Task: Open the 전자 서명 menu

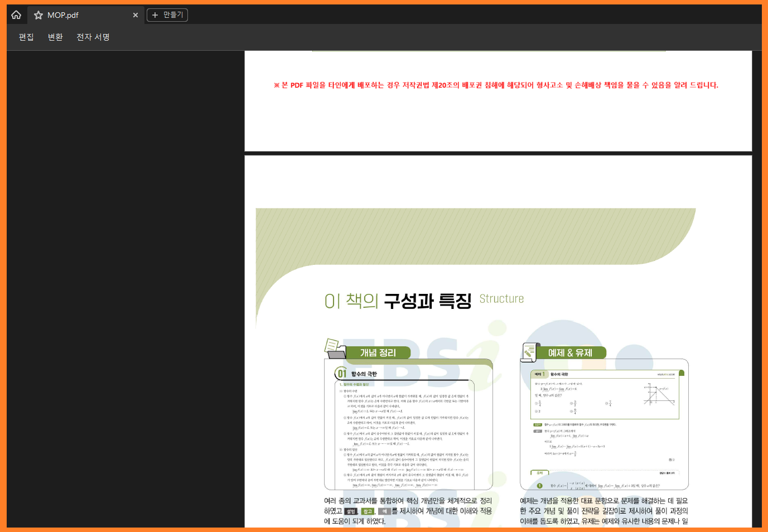Action: [x=93, y=37]
